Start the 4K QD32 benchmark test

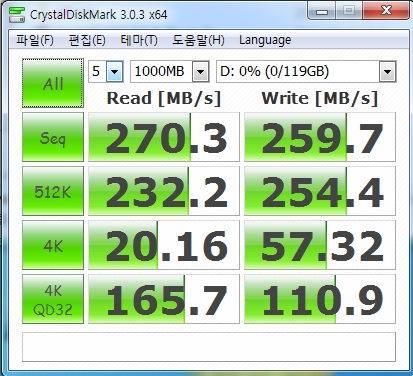click(x=53, y=299)
